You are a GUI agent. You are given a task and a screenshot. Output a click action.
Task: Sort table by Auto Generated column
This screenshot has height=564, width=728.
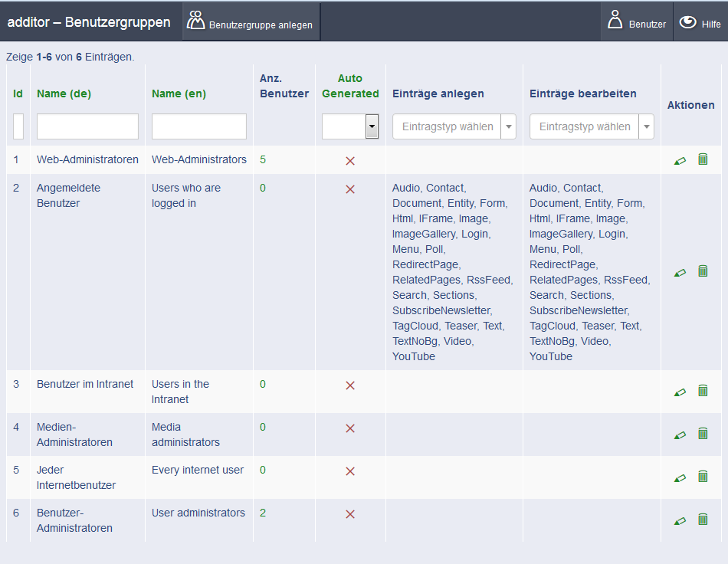pyautogui.click(x=350, y=86)
